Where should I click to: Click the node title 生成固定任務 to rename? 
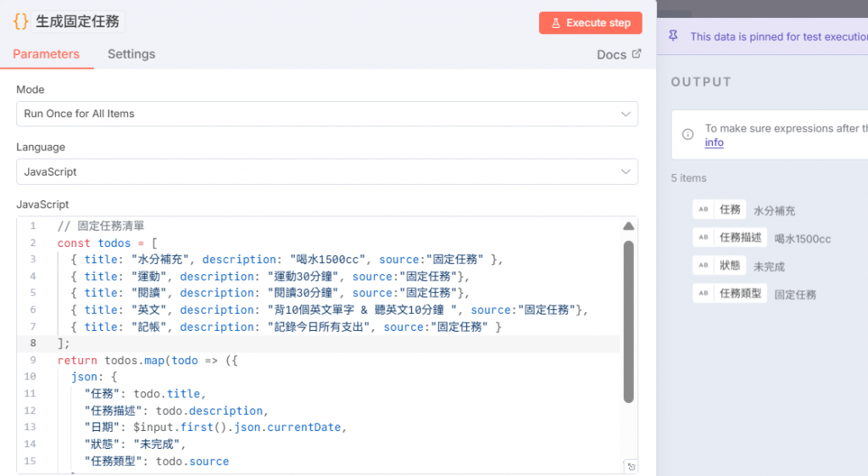pos(77,21)
